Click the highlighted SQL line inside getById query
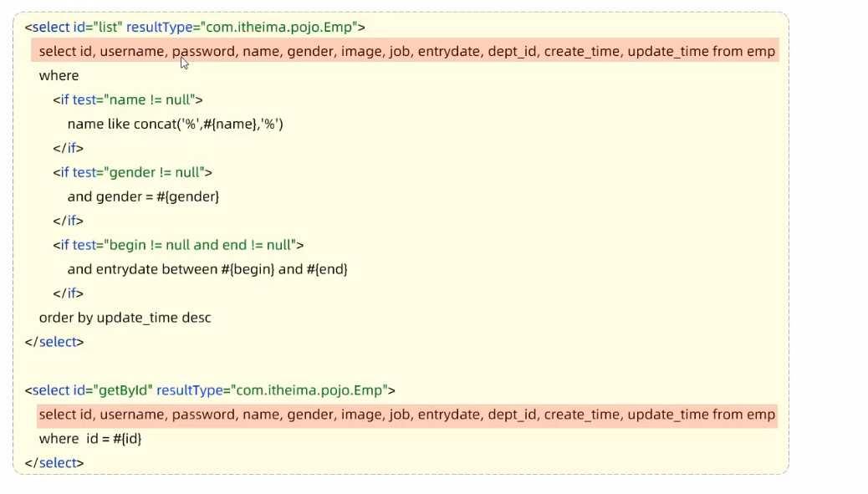 pyautogui.click(x=406, y=415)
